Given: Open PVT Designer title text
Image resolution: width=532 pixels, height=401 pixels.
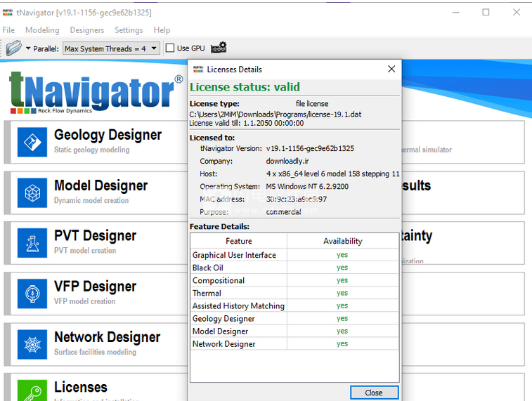Looking at the screenshot, I should point(95,235).
